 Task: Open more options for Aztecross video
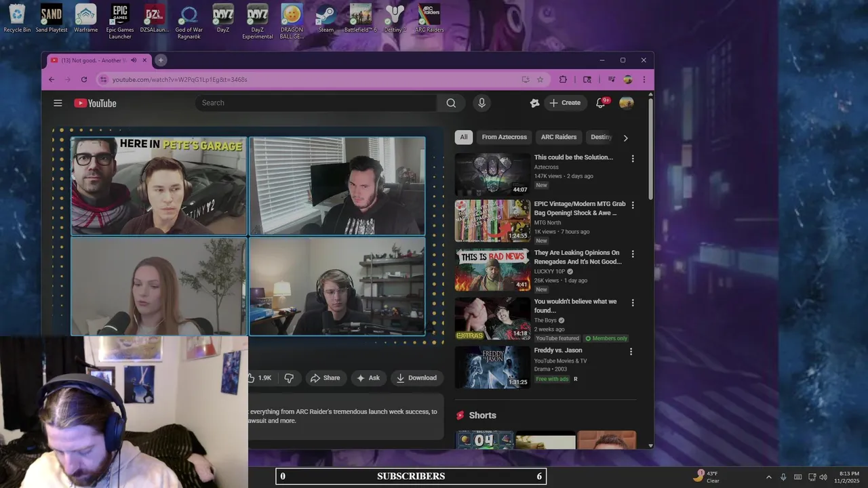click(x=633, y=159)
